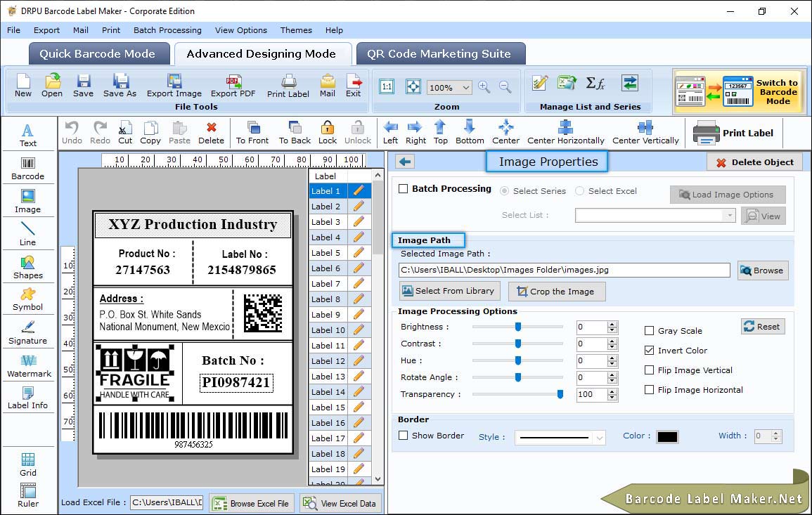The height and width of the screenshot is (515, 812).
Task: Click the Selected Image Path text field
Action: 564,270
